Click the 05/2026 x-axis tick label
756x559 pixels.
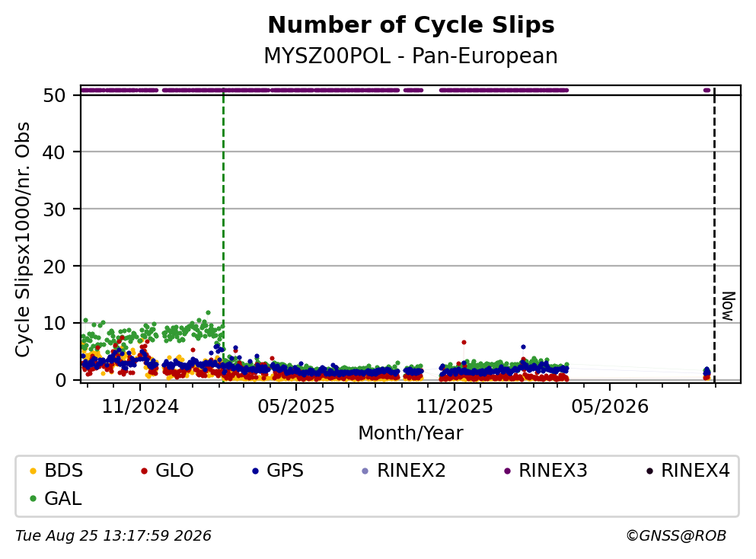(x=610, y=407)
